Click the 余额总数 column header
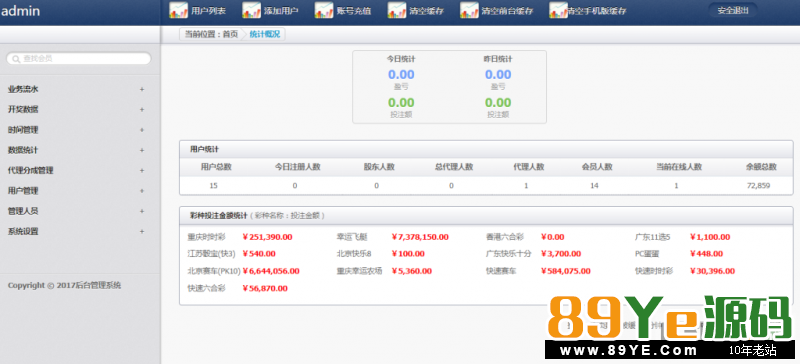Image resolution: width=800 pixels, height=364 pixels. (761, 167)
